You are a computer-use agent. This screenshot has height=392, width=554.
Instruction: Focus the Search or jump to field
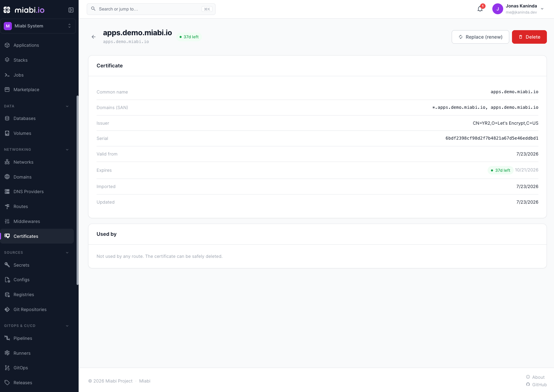[x=151, y=9]
